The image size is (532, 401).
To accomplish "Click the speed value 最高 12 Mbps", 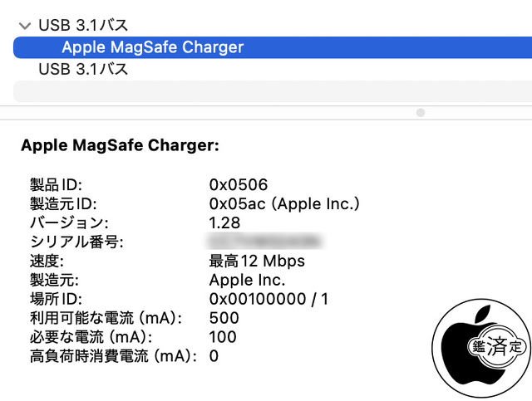I will pyautogui.click(x=257, y=261).
